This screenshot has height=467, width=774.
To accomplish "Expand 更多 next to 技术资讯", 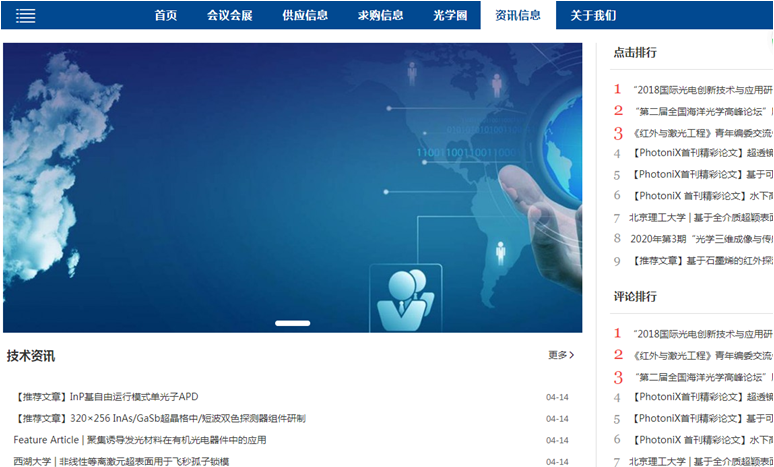I will click(560, 355).
